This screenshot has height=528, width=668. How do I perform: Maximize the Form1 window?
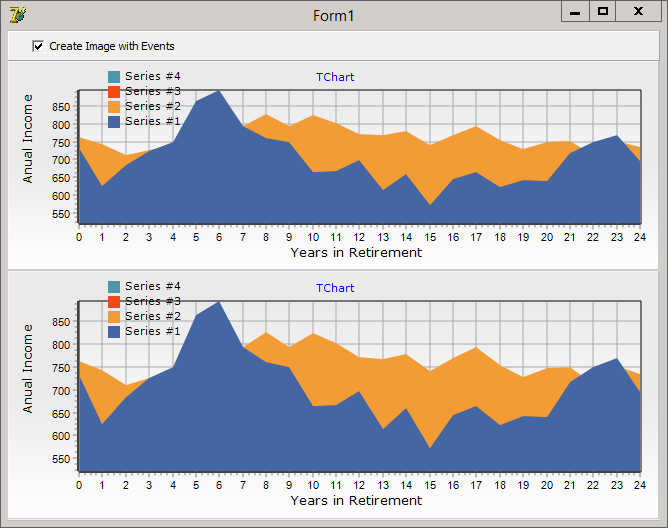[x=602, y=12]
